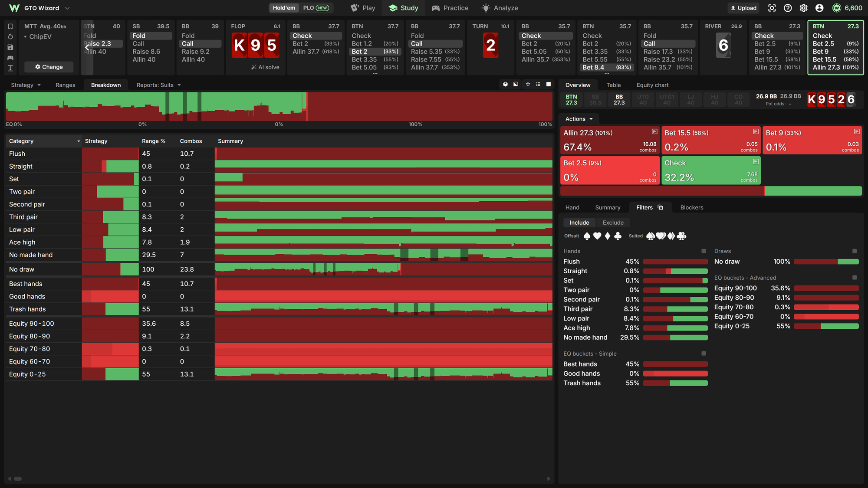
Task: Click the screenshot capture icon in top bar
Action: tap(772, 8)
